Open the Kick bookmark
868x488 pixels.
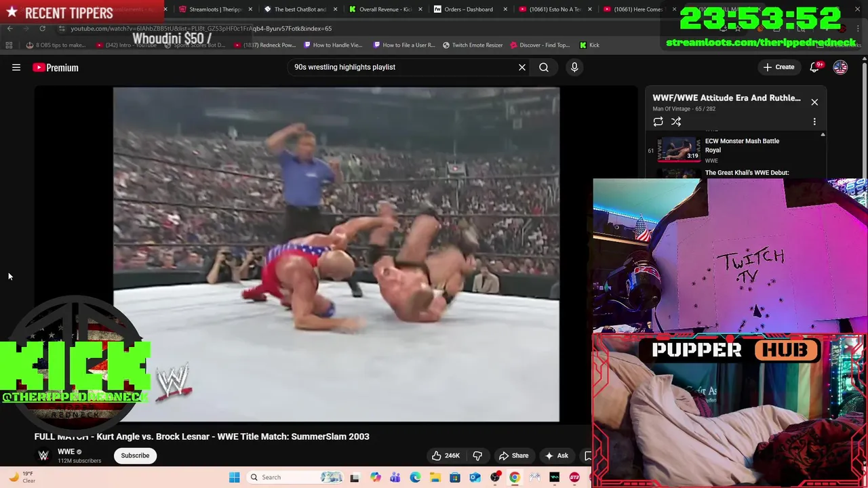point(589,45)
